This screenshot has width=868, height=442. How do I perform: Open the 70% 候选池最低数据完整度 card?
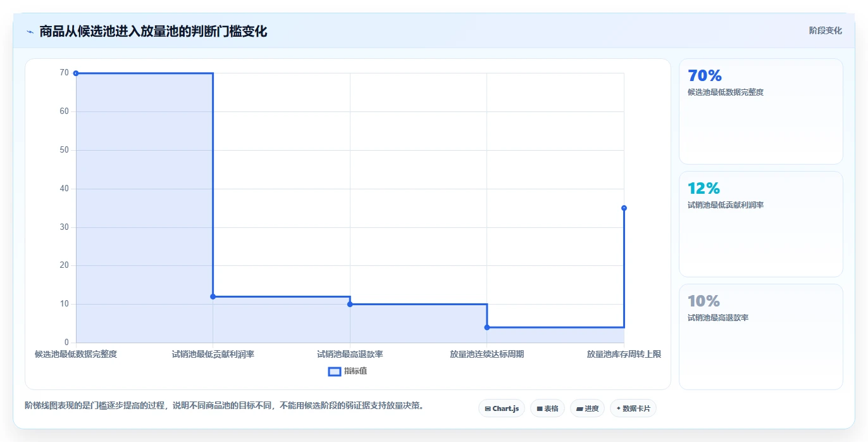point(761,111)
